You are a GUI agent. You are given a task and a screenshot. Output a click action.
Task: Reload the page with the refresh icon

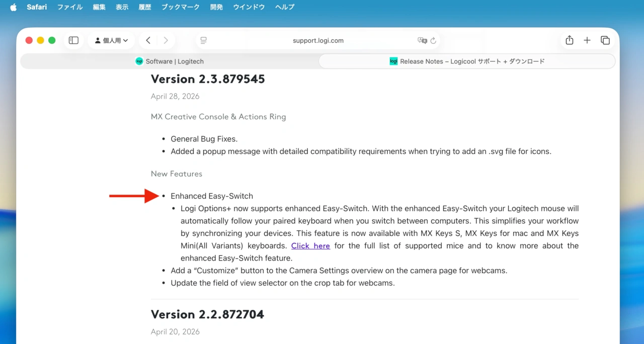coord(433,40)
